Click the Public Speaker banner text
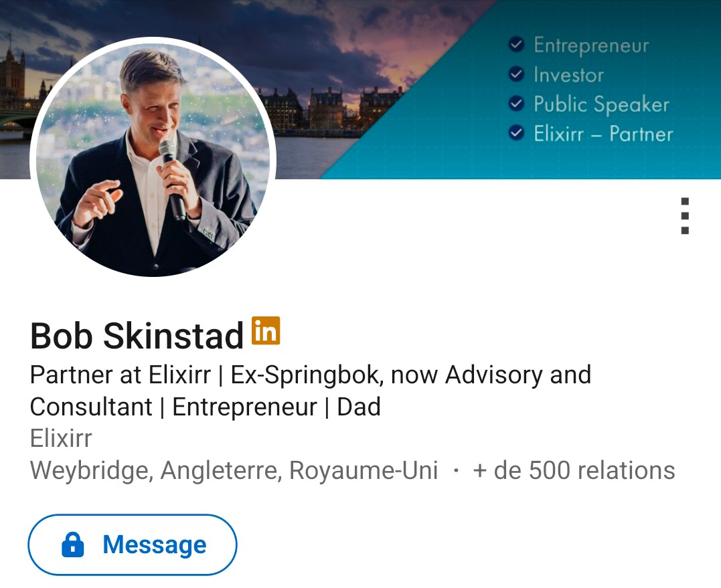The width and height of the screenshot is (721, 588). (601, 104)
